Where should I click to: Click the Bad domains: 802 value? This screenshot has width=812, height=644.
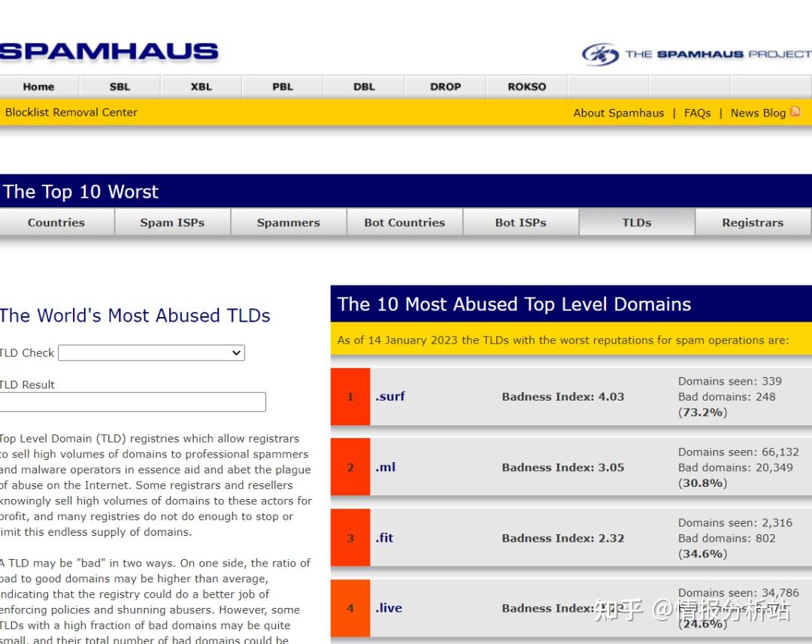click(726, 538)
